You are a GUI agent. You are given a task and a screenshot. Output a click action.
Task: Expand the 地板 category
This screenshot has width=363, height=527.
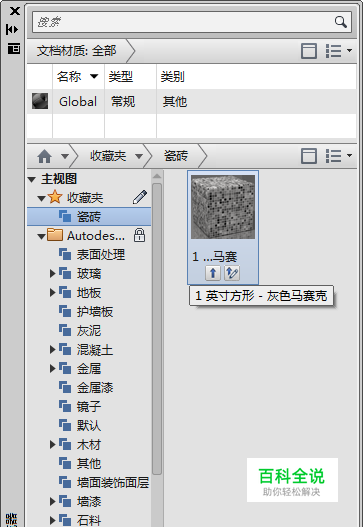52,292
